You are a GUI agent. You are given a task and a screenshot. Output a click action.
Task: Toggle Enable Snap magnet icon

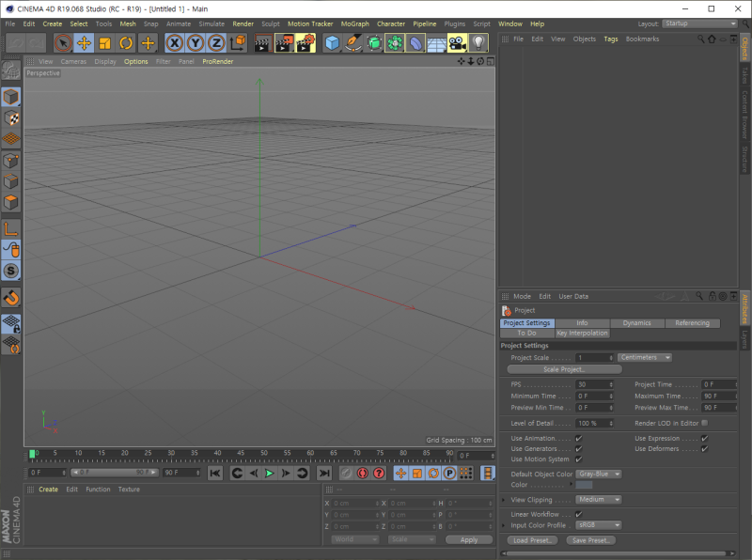[10, 298]
